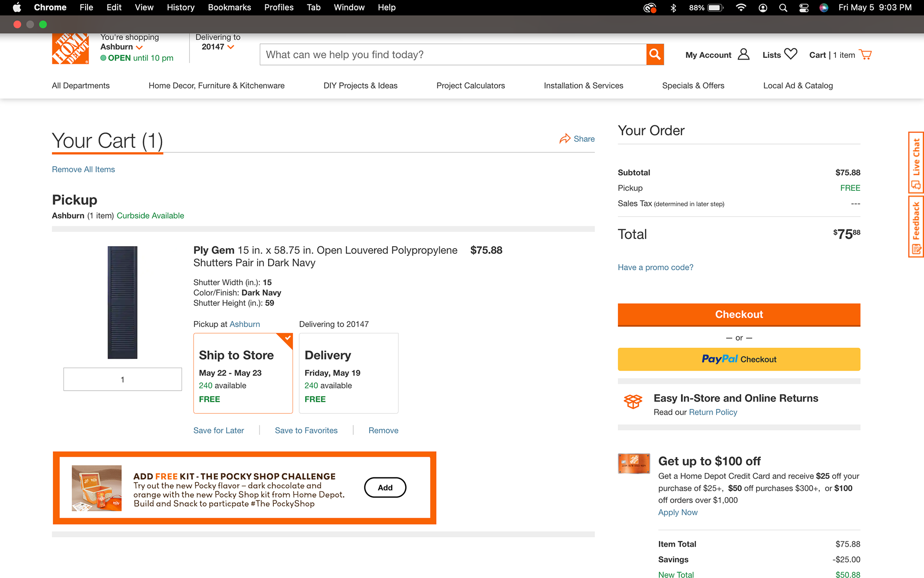Viewport: 924px width, 578px height.
Task: Open Bookmarks in the macOS menu bar
Action: tap(229, 7)
